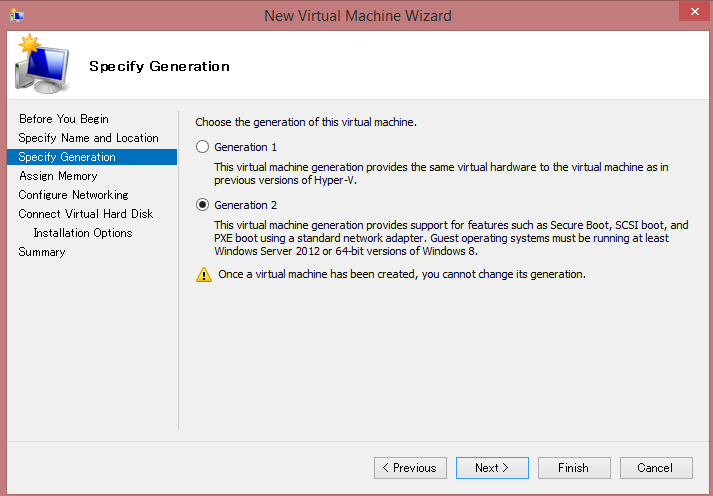Jump to the Summary step

(42, 252)
